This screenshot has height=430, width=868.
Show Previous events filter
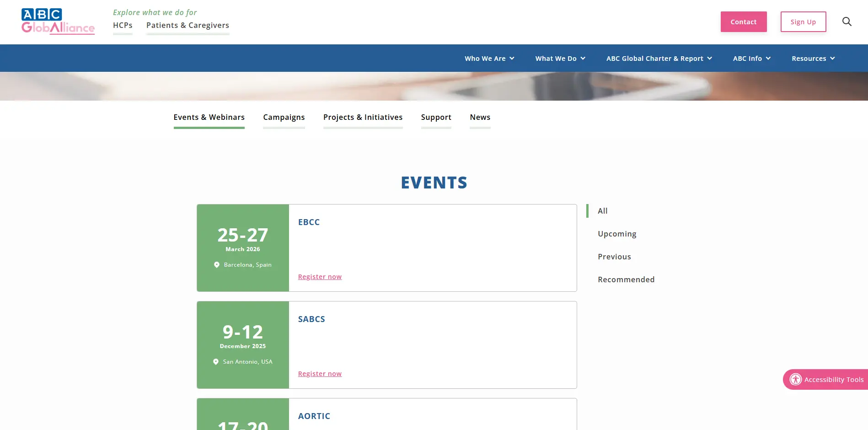point(614,257)
